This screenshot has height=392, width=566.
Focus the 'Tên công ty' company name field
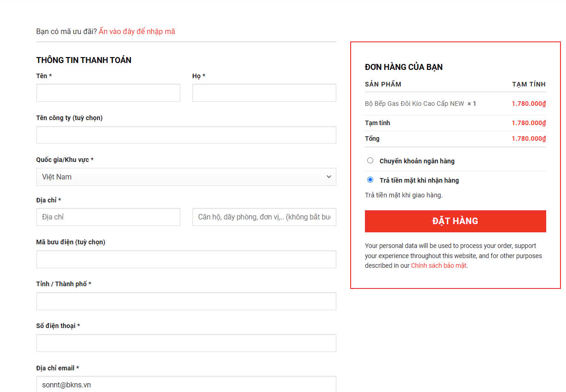186,135
